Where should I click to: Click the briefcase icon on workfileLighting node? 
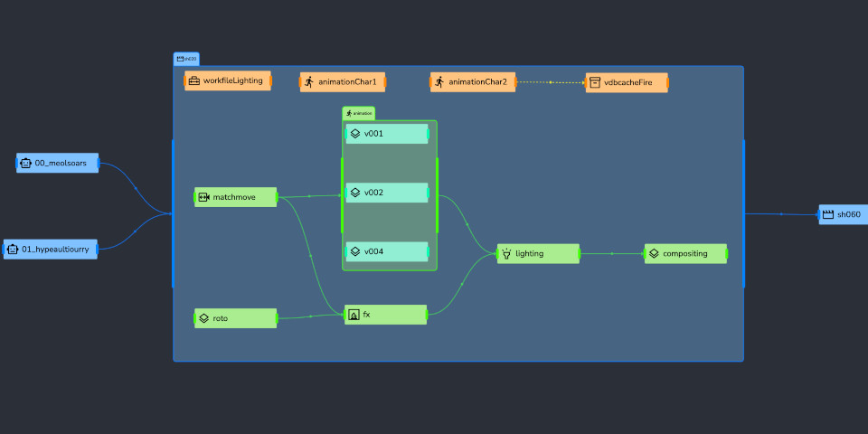click(194, 81)
